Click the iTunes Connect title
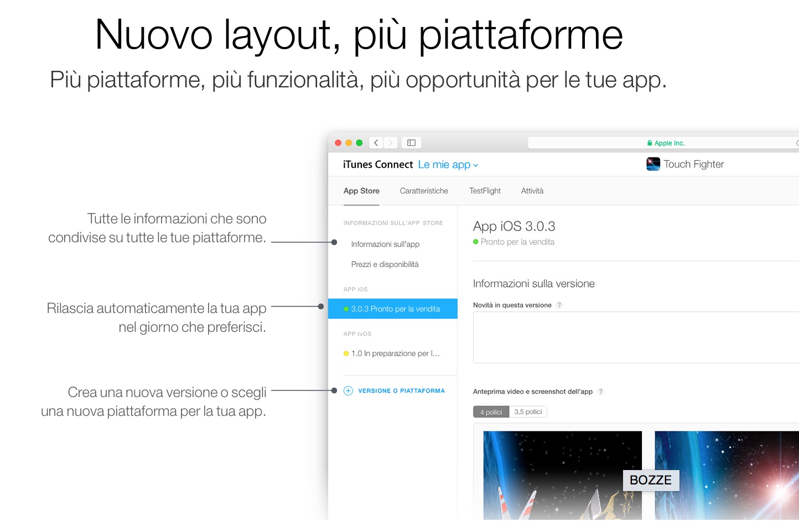The height and width of the screenshot is (532, 799). pos(378,164)
